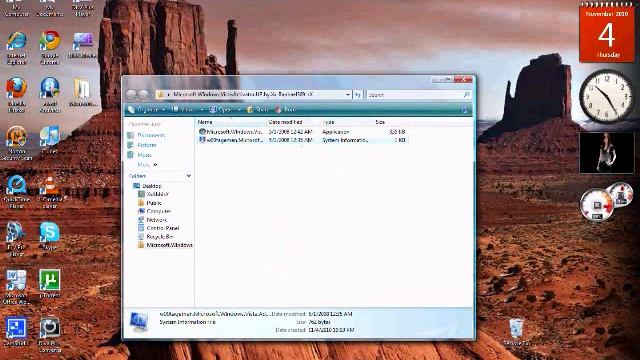Click the CPU meter gadget
This screenshot has width=640, height=360.
point(597,205)
